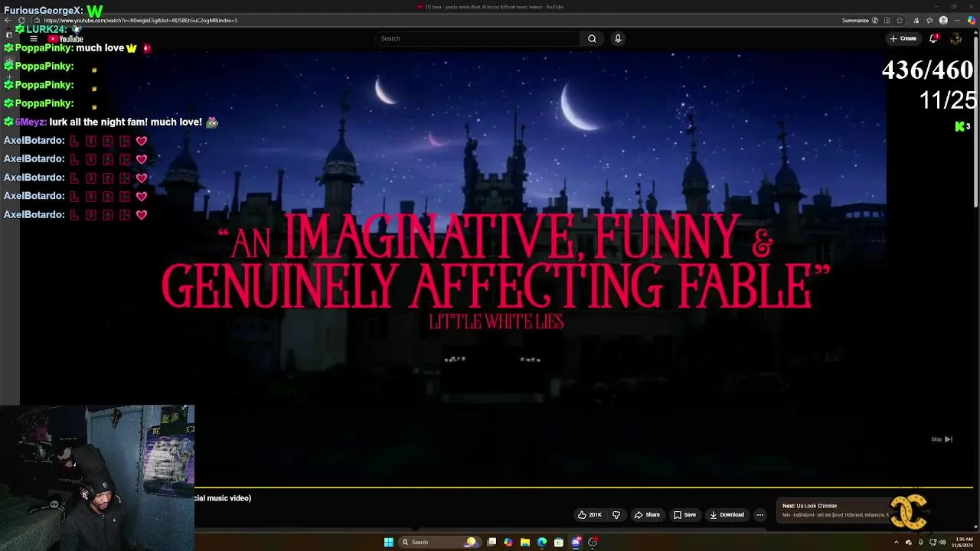Open browser extensions puzzle icon
The width and height of the screenshot is (980, 551).
pyautogui.click(x=916, y=21)
